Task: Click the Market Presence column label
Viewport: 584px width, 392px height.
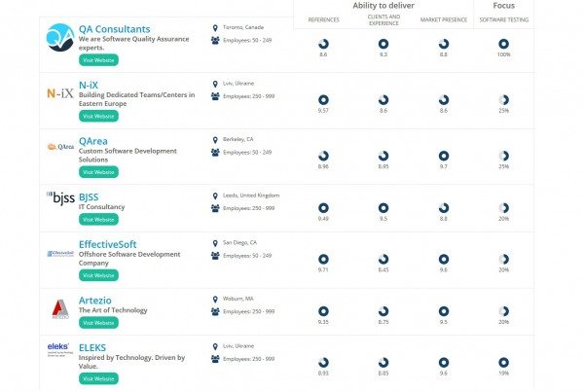Action: pos(443,19)
